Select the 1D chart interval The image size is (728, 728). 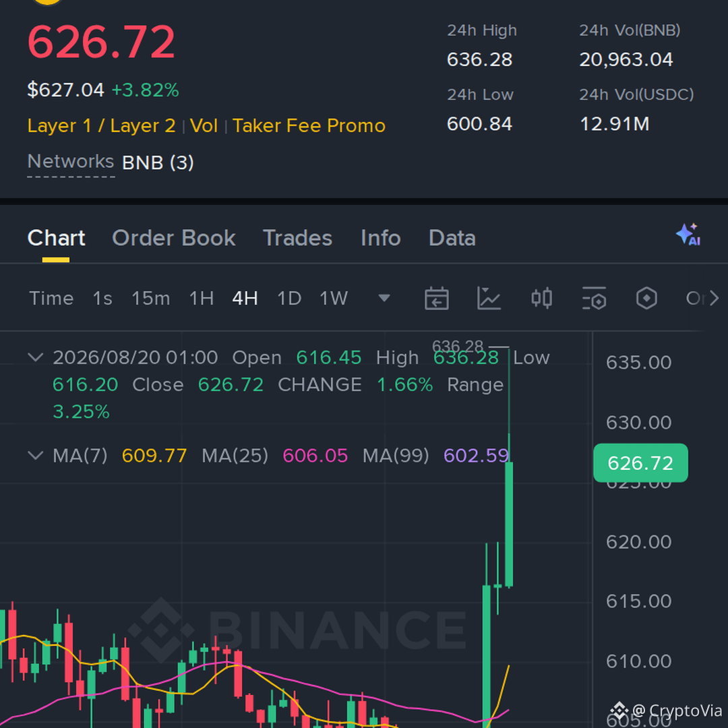(x=289, y=298)
